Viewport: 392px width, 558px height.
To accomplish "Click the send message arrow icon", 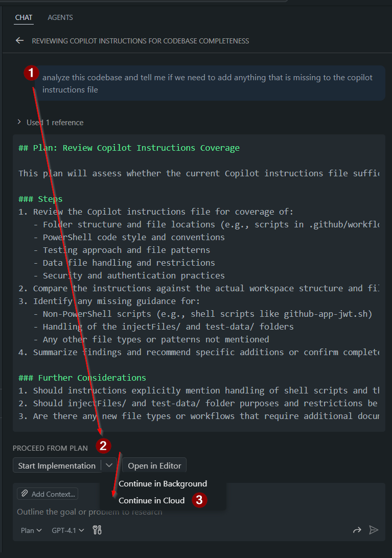I will pos(374,530).
